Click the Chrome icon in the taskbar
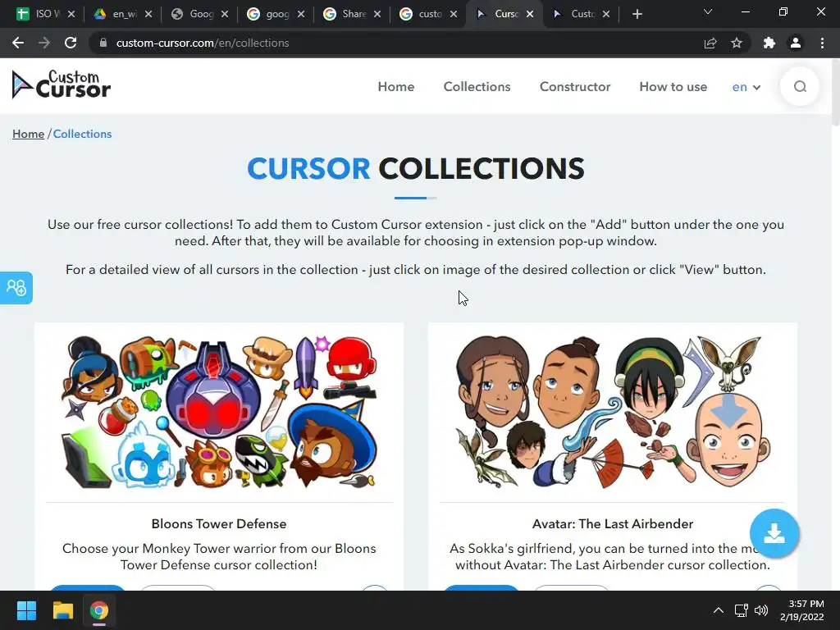 coord(99,610)
